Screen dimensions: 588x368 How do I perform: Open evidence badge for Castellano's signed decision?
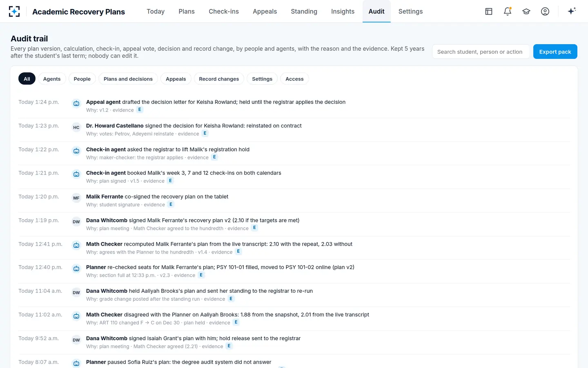click(205, 133)
